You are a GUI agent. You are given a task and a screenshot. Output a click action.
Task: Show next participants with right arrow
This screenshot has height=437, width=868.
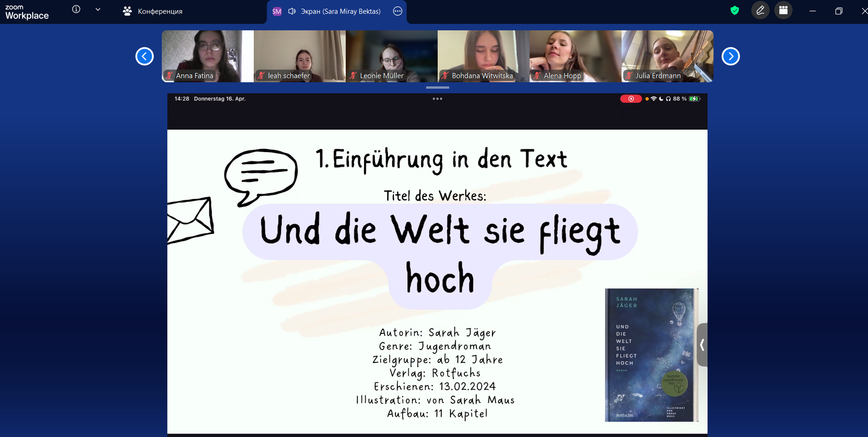point(731,57)
